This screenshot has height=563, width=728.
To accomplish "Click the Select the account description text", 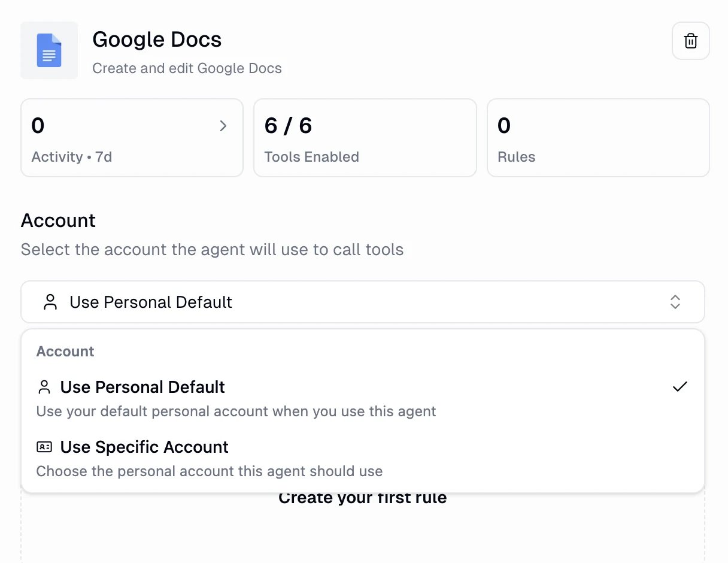I will click(x=212, y=249).
